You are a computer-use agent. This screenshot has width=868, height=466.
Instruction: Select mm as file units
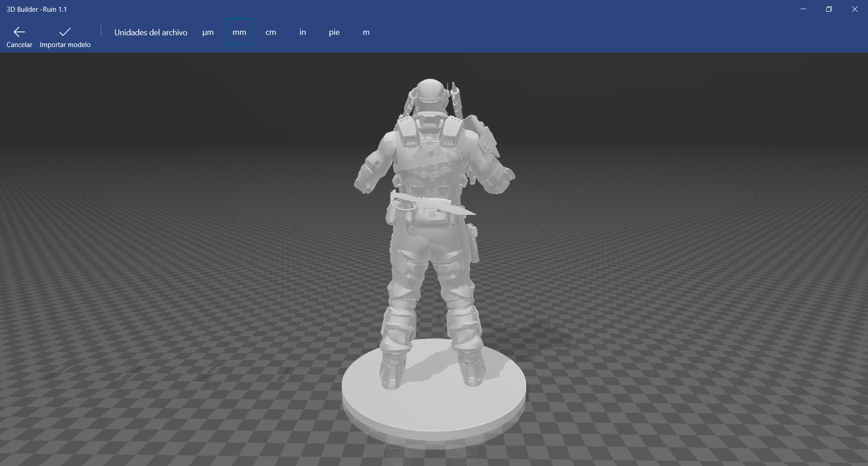pyautogui.click(x=239, y=32)
